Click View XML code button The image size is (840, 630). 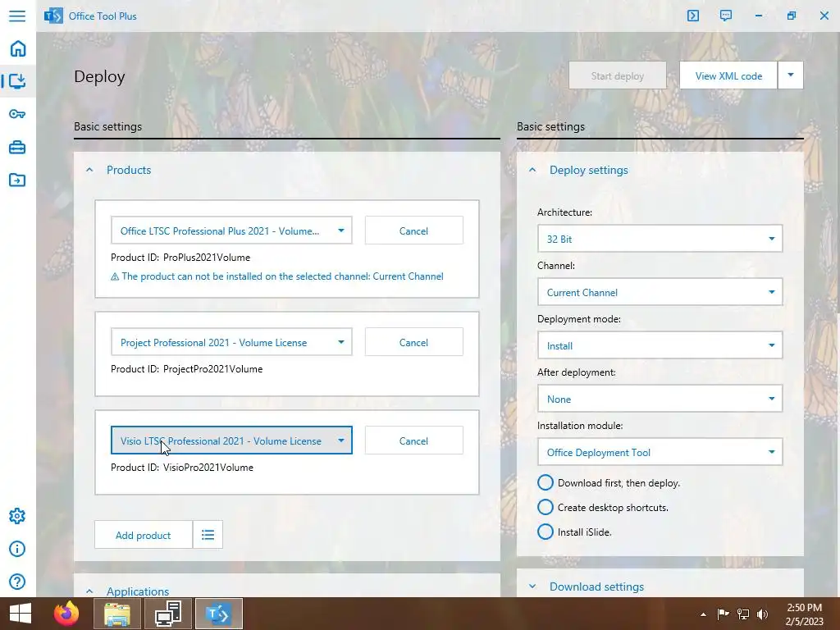728,75
